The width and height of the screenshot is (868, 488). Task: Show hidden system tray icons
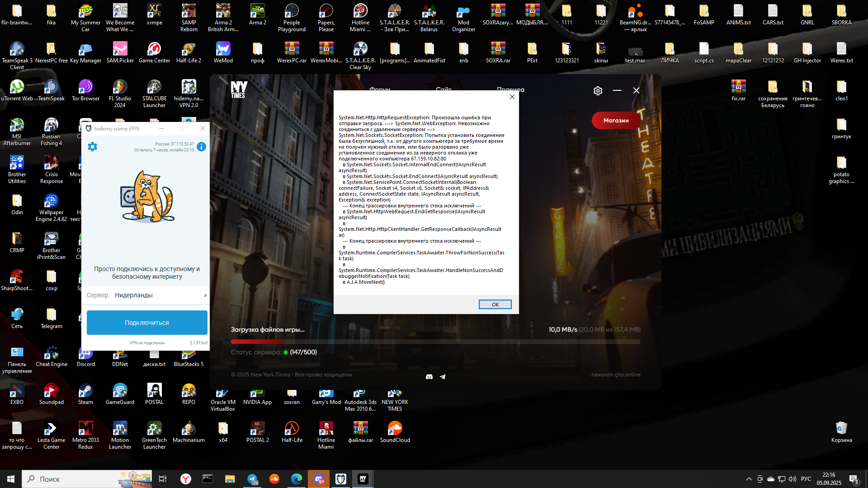[x=749, y=479]
